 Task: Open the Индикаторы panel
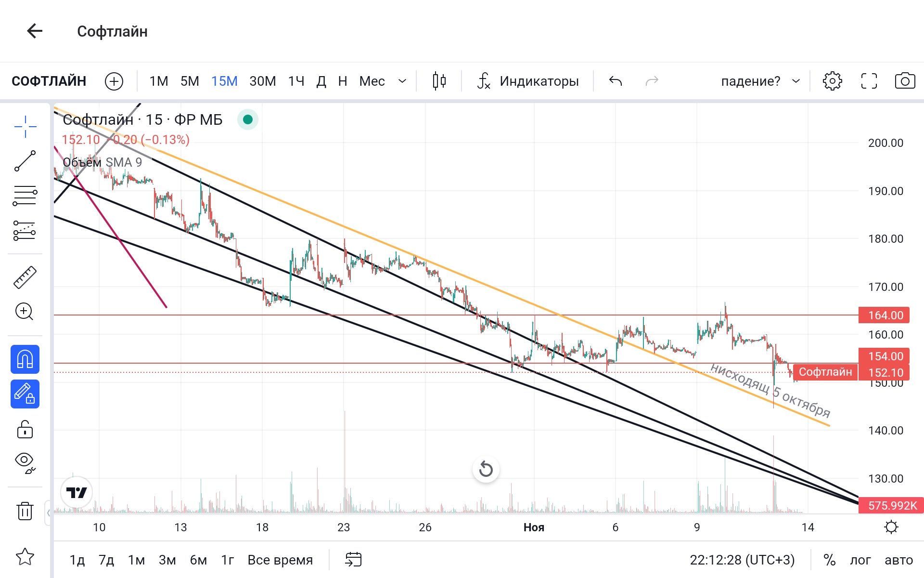pos(529,81)
